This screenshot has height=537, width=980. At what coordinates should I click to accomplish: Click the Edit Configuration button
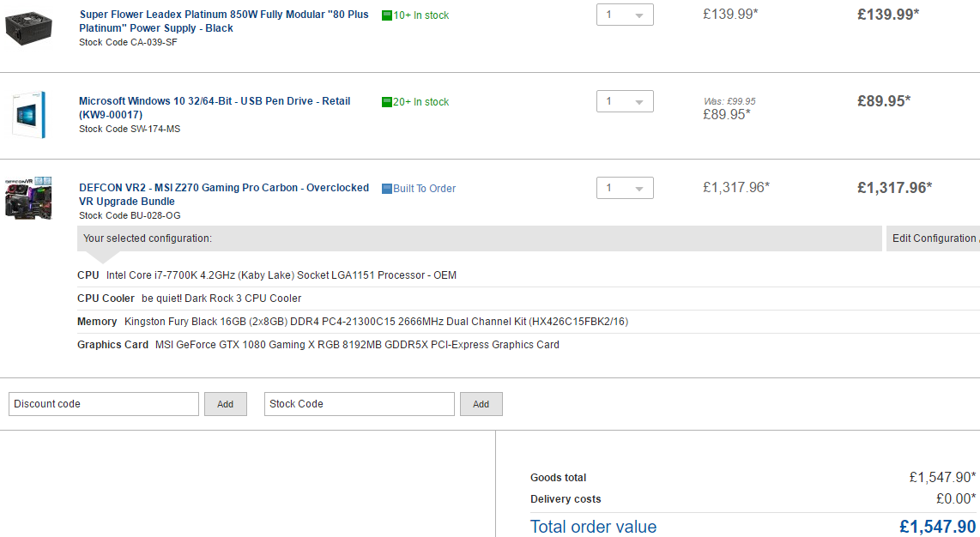point(933,238)
